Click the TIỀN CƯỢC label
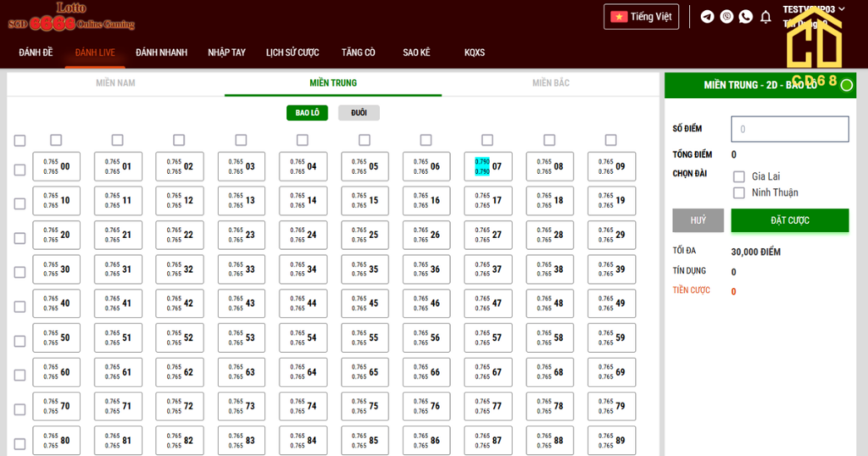This screenshot has width=868, height=456. [691, 291]
